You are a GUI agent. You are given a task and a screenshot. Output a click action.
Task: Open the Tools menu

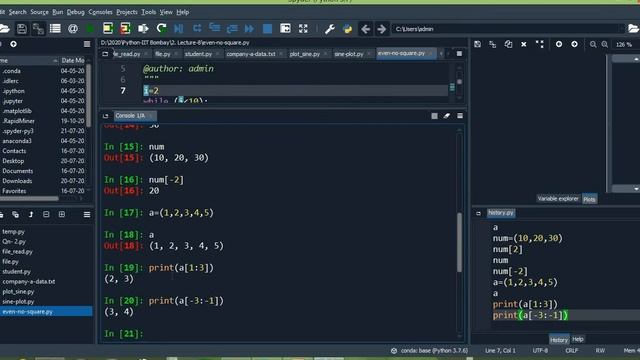(149, 12)
